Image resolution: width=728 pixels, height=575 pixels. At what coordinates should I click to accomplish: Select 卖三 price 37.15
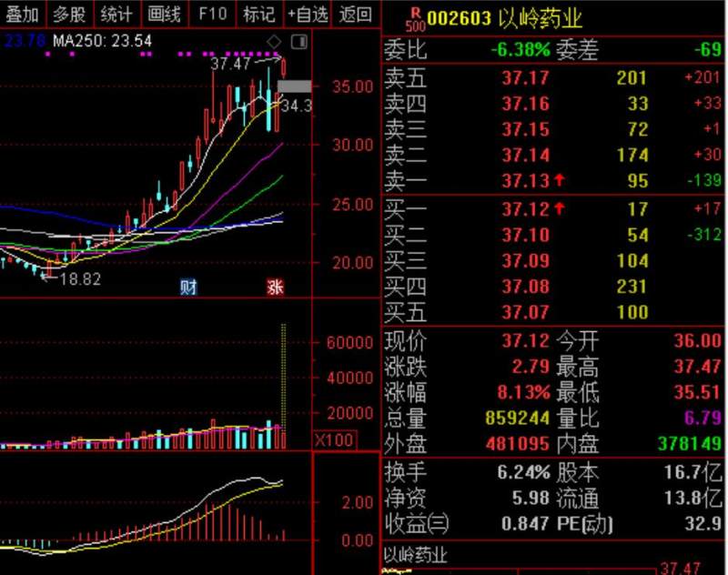coord(526,129)
